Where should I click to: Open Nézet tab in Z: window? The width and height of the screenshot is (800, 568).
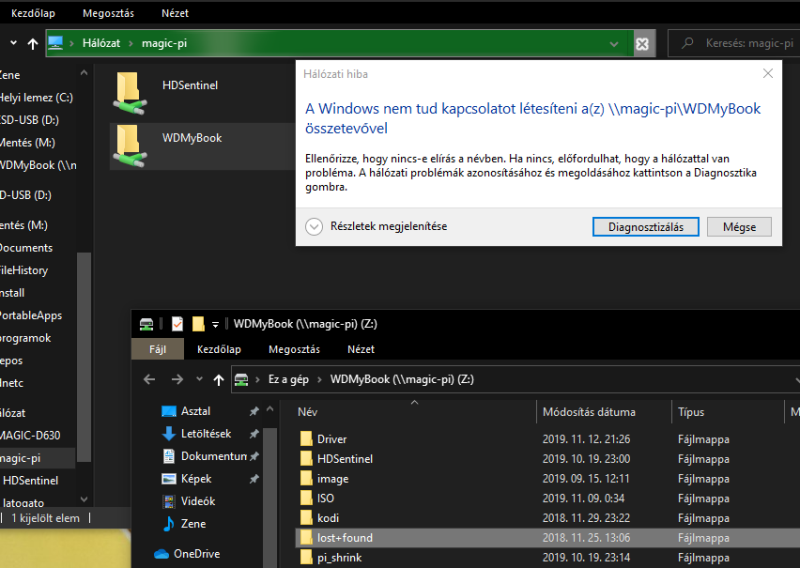click(x=361, y=350)
